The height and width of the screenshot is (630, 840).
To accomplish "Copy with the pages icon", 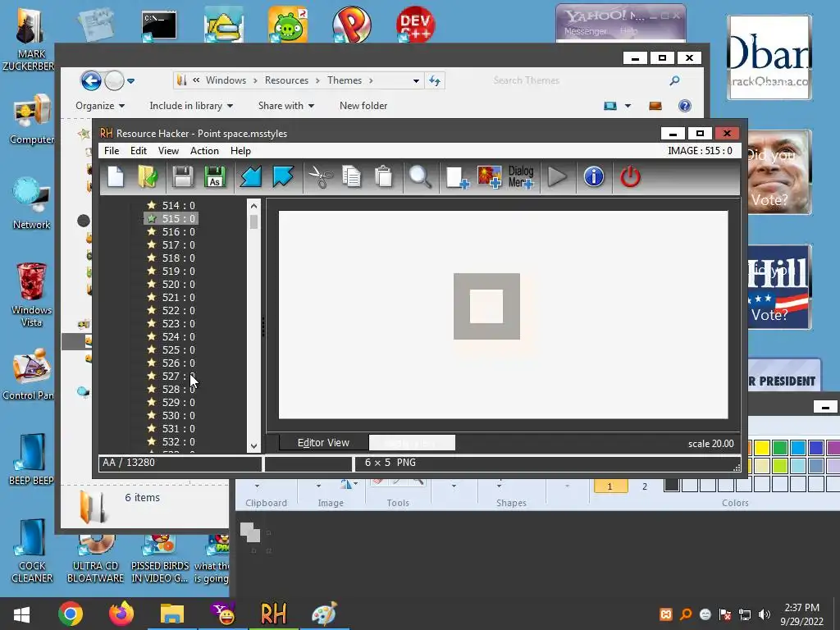I will 351,177.
